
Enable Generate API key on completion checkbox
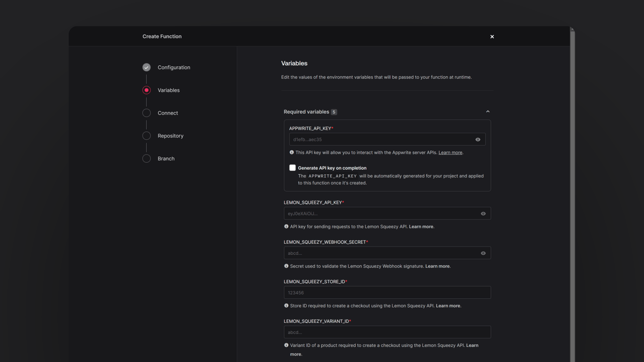(x=292, y=168)
